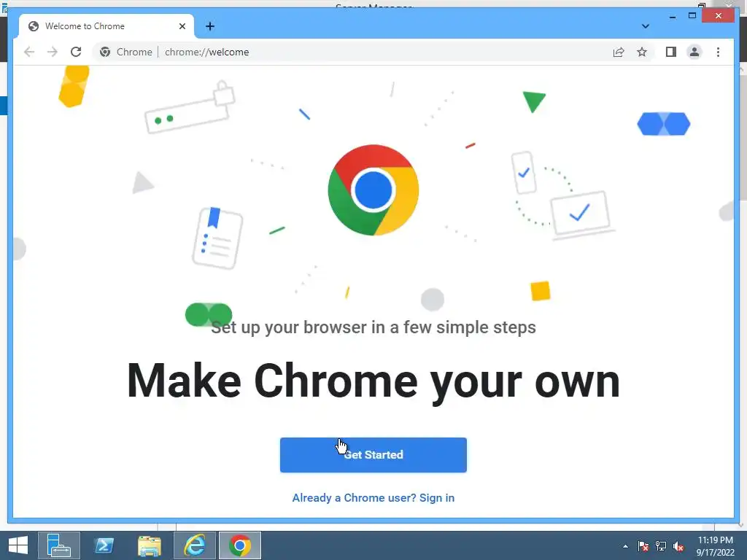Close the Welcome to Chrome tab
This screenshot has width=747, height=560.
point(182,26)
